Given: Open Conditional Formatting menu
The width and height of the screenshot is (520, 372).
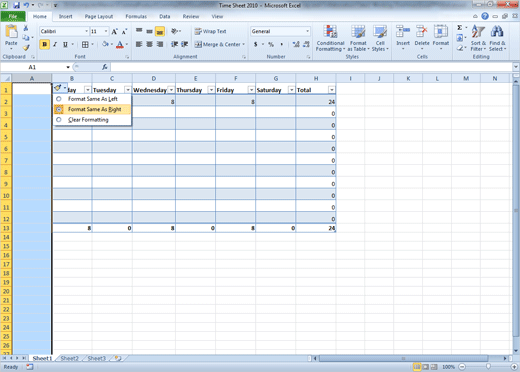Looking at the screenshot, I should (x=330, y=38).
